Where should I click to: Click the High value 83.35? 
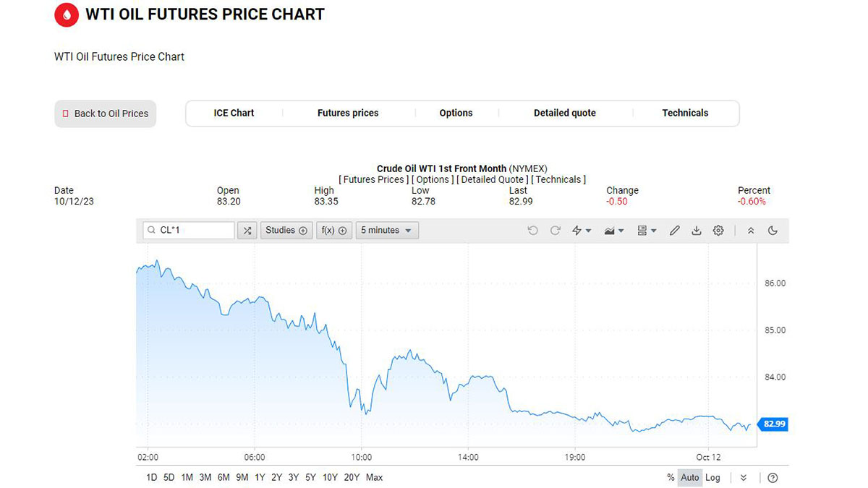coord(326,201)
